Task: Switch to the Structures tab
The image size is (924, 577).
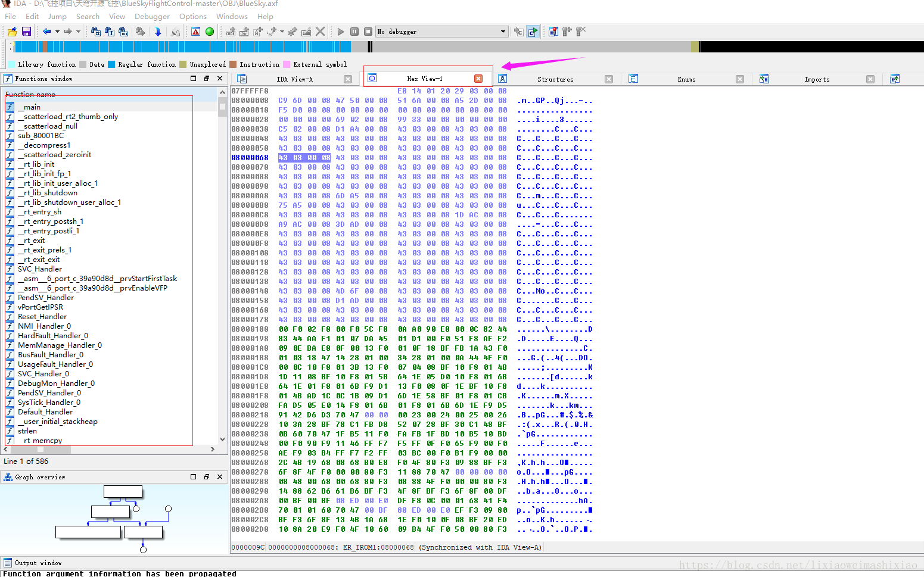Action: [555, 79]
